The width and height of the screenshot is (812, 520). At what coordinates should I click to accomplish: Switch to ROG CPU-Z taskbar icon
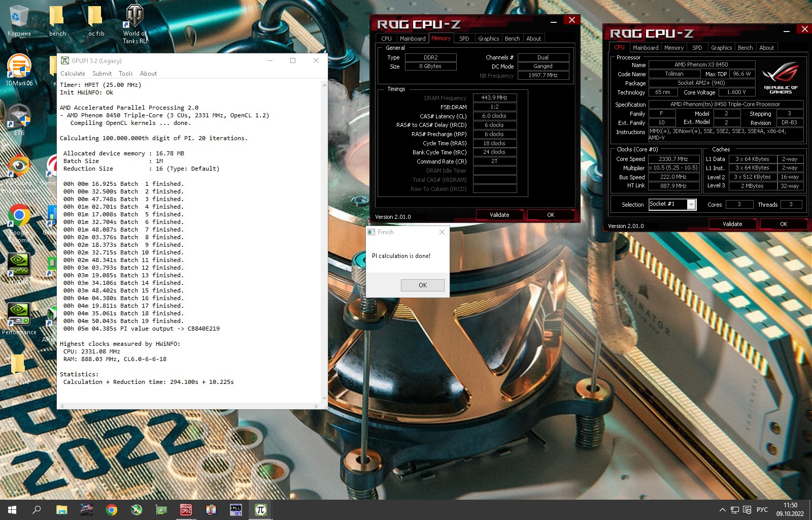pos(186,510)
